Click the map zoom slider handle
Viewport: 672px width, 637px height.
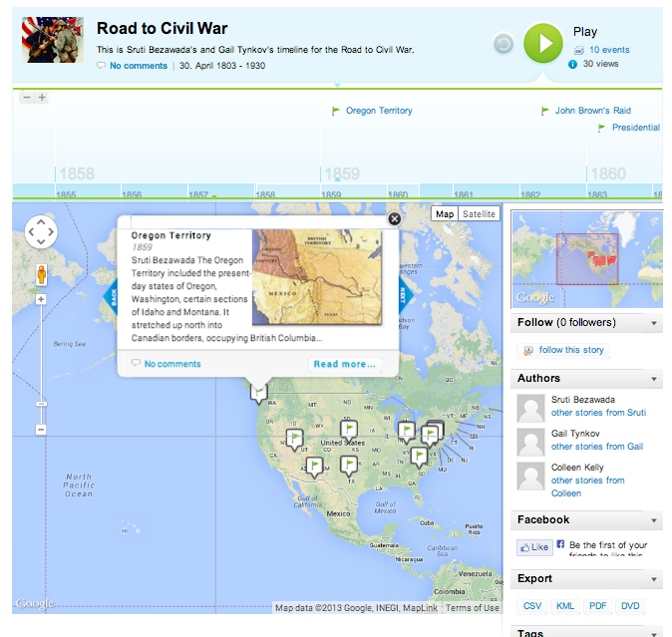click(x=41, y=402)
